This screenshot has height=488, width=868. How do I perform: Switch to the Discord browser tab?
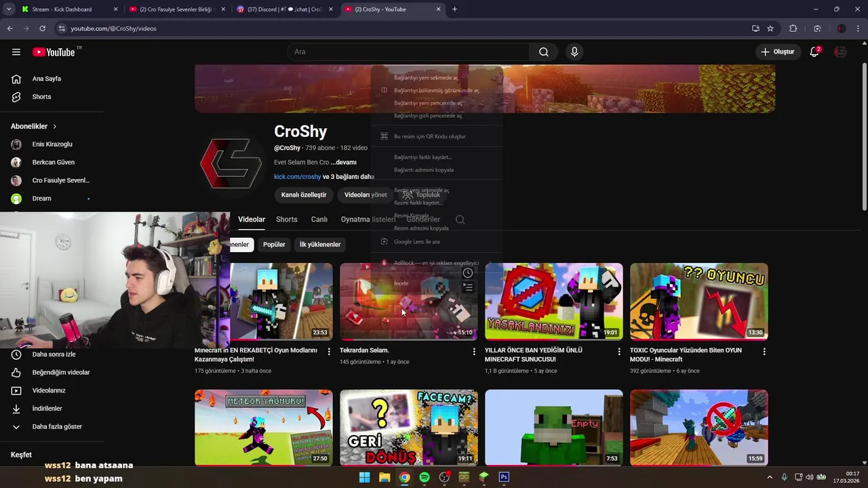pos(285,9)
